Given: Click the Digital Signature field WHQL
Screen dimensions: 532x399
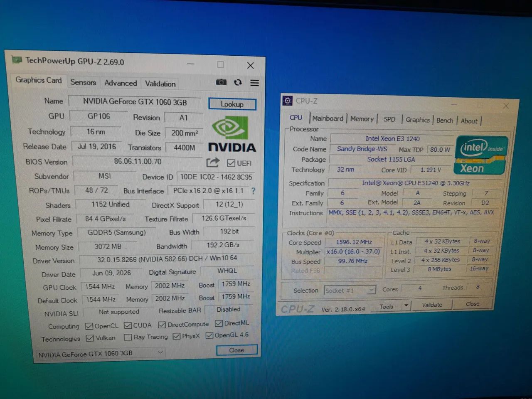Looking at the screenshot, I should 227,271.
